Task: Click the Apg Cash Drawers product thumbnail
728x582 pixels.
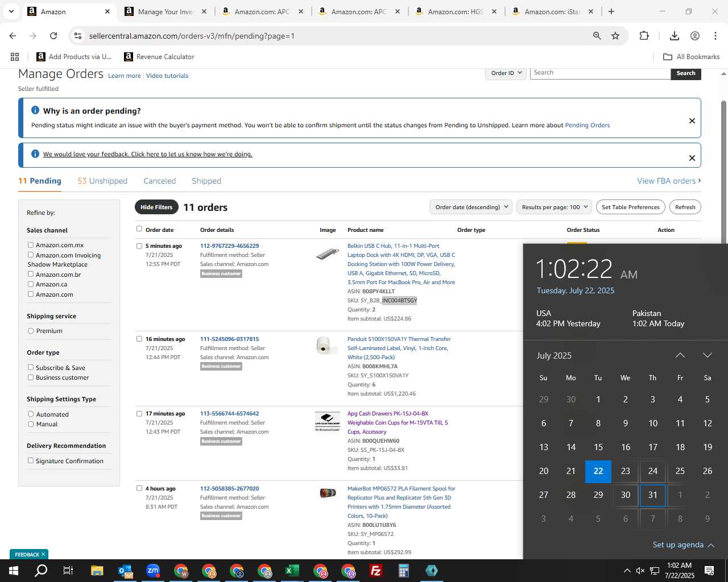Action: click(x=328, y=421)
